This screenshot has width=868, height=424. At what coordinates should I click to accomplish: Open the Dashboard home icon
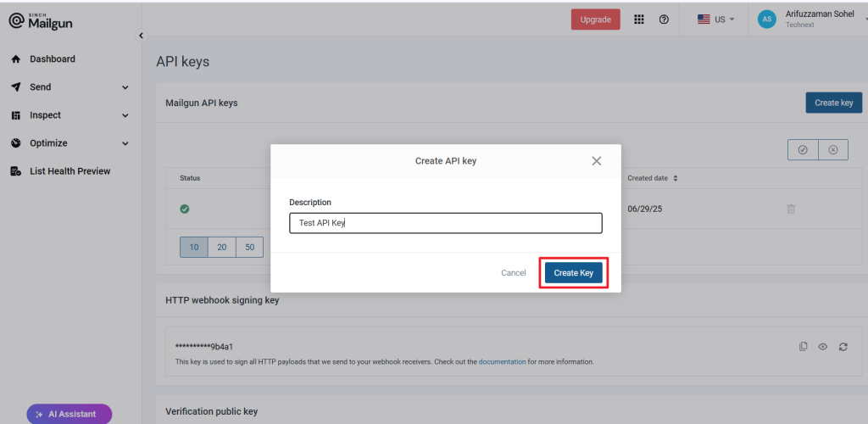tap(16, 59)
